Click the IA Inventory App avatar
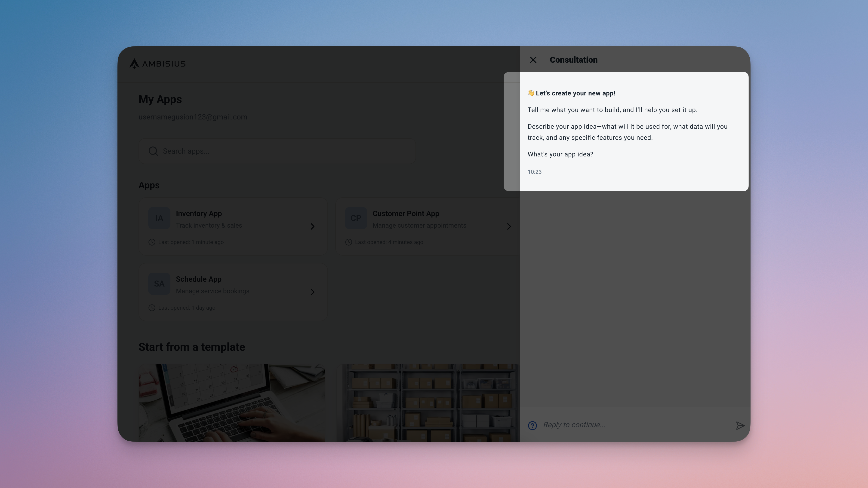Image resolution: width=868 pixels, height=488 pixels. (159, 218)
